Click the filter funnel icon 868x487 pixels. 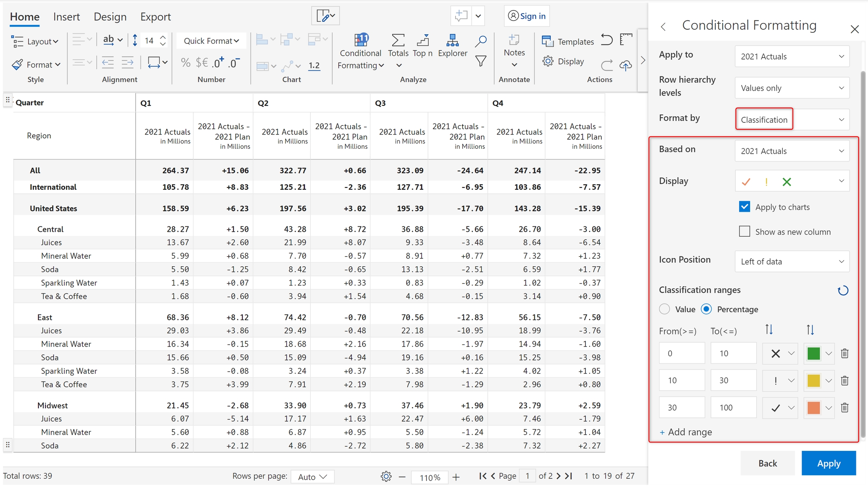(x=480, y=61)
